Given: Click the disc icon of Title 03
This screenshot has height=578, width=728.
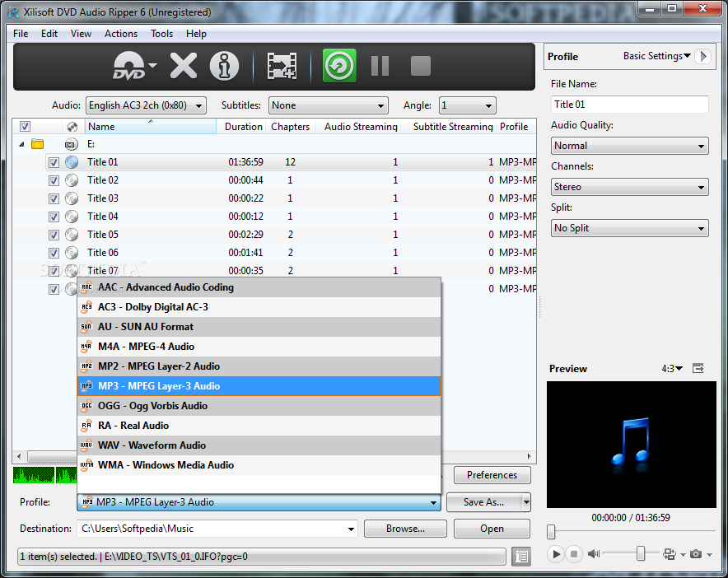Looking at the screenshot, I should tap(72, 198).
